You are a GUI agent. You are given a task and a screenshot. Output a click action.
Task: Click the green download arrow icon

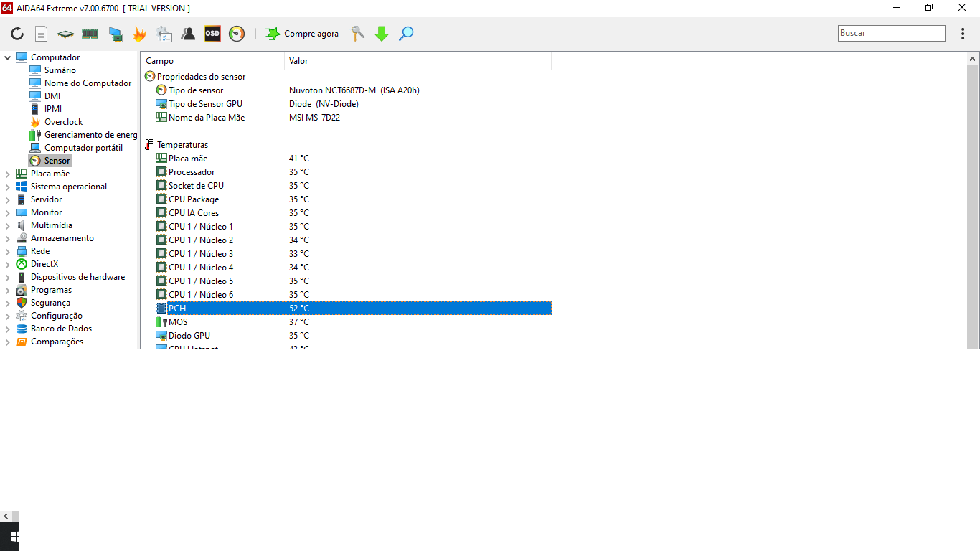tap(382, 34)
